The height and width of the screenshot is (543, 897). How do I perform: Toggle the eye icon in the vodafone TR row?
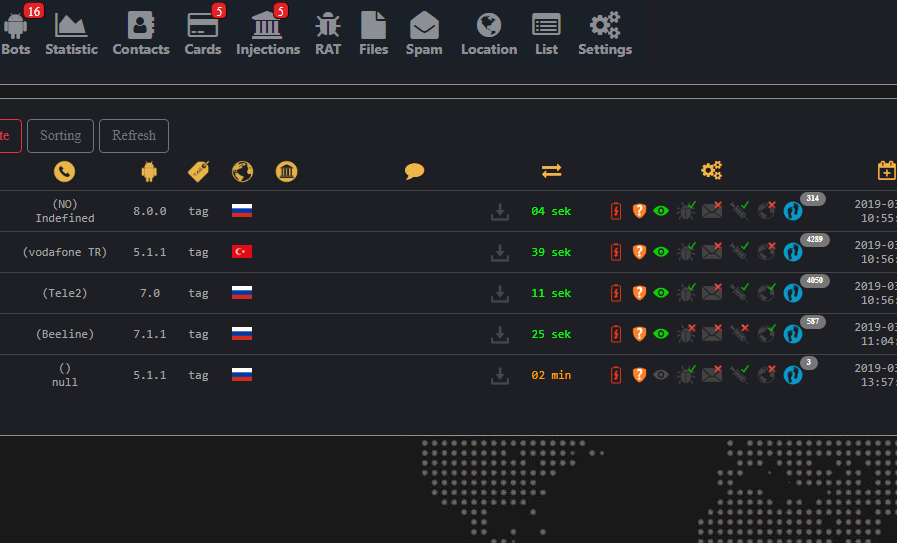(661, 252)
